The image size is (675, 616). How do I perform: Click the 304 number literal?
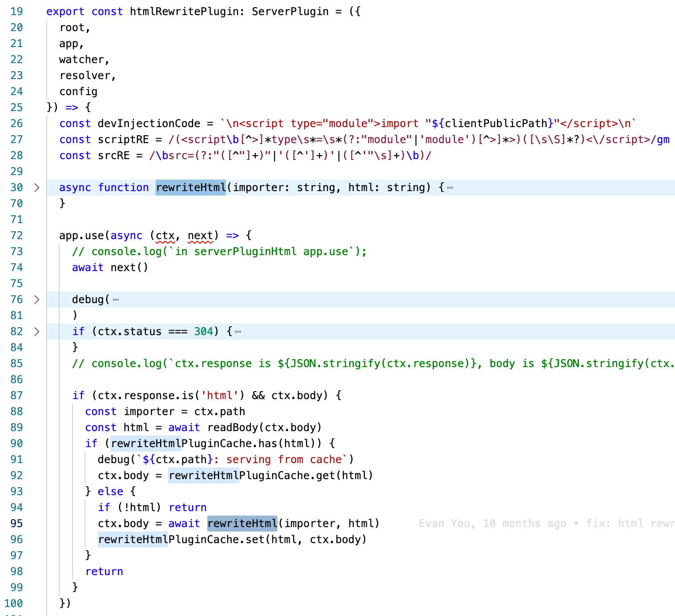[204, 332]
